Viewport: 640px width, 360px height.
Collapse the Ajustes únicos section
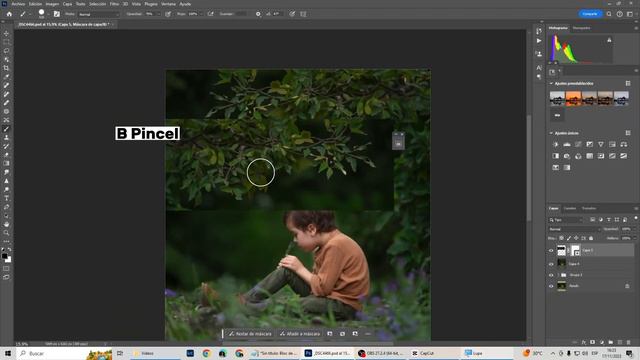point(551,133)
